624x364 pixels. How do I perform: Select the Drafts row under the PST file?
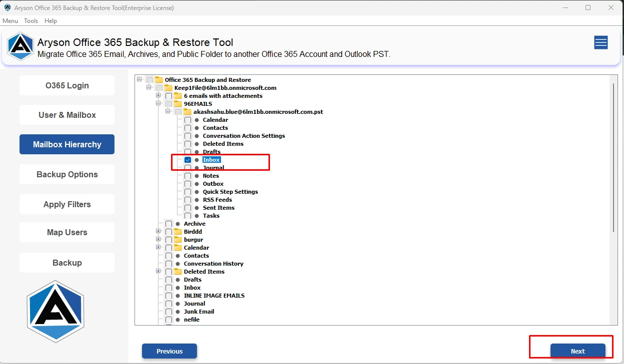click(x=211, y=152)
